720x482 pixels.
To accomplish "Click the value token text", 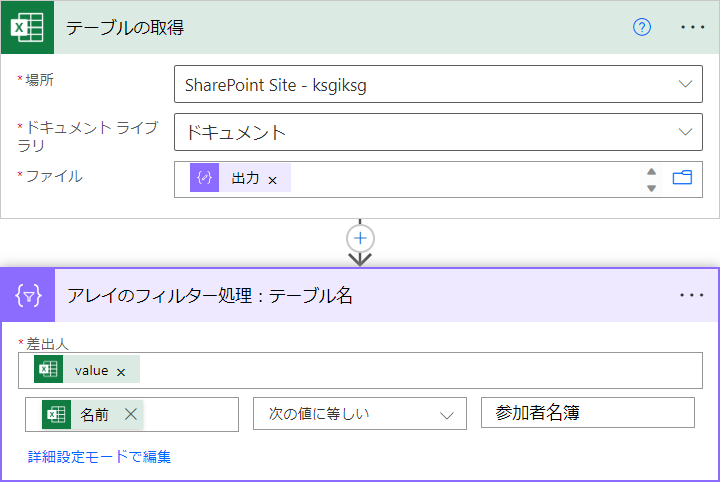I will [x=91, y=370].
